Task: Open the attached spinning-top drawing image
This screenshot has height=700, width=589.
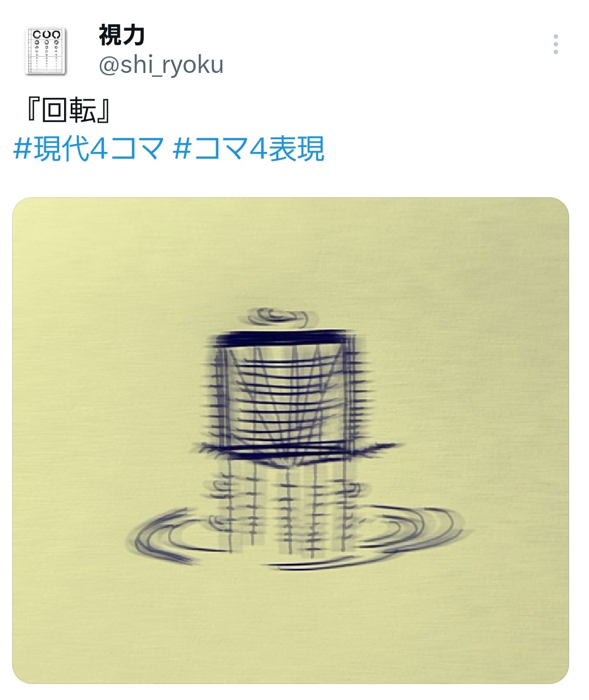Action: point(291,440)
